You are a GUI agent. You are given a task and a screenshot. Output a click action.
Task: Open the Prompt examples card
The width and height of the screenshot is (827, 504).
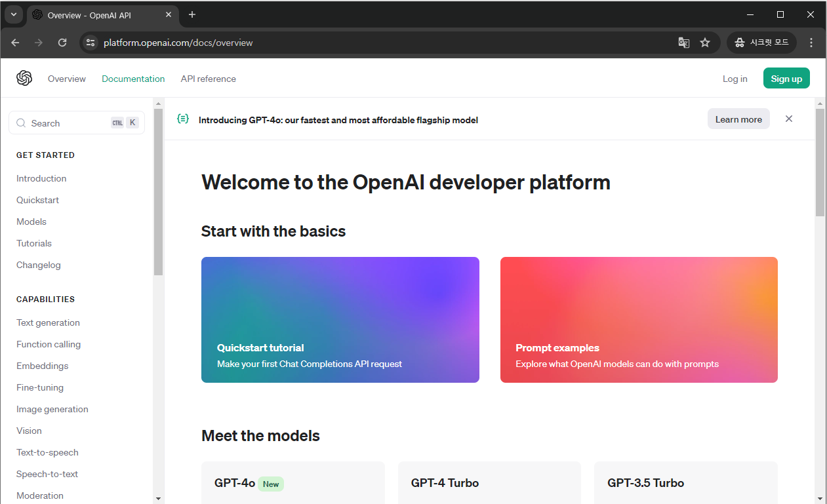pyautogui.click(x=639, y=320)
